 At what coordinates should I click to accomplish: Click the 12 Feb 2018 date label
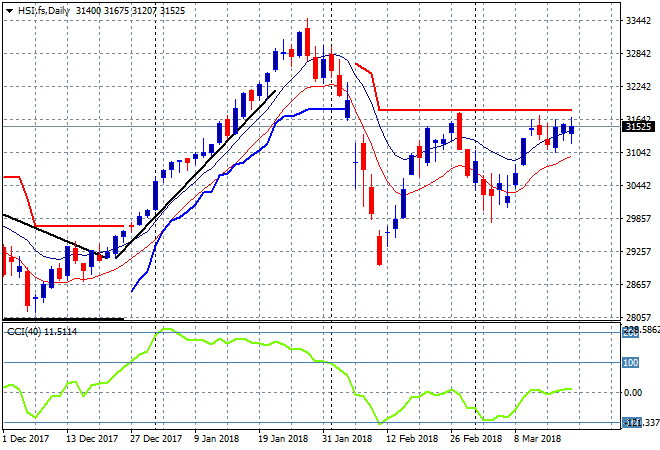[x=412, y=439]
